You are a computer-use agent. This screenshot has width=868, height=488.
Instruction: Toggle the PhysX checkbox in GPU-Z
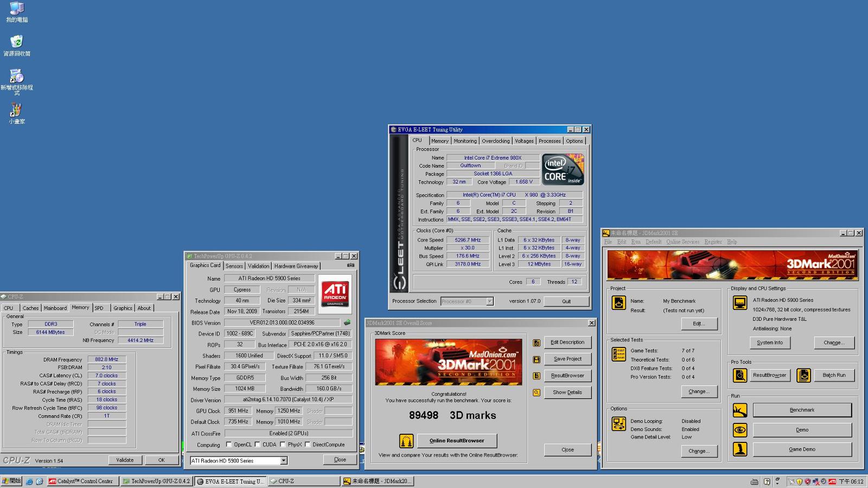coord(283,445)
